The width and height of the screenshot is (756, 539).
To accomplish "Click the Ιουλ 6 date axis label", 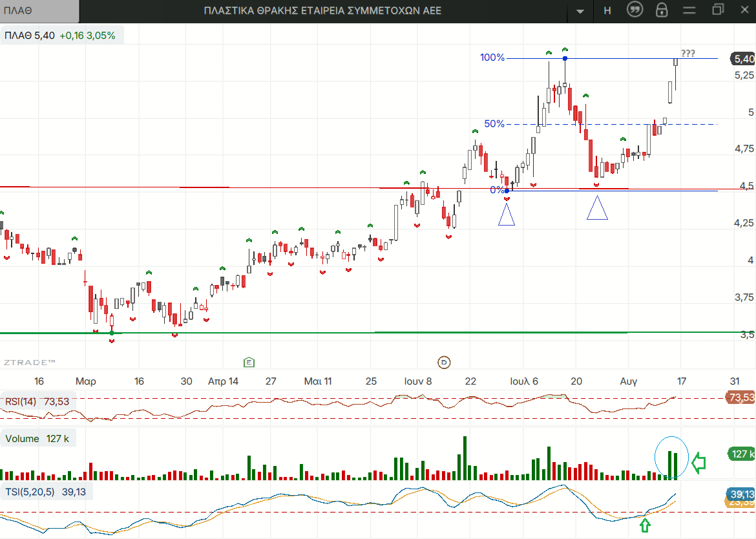I will click(x=524, y=381).
